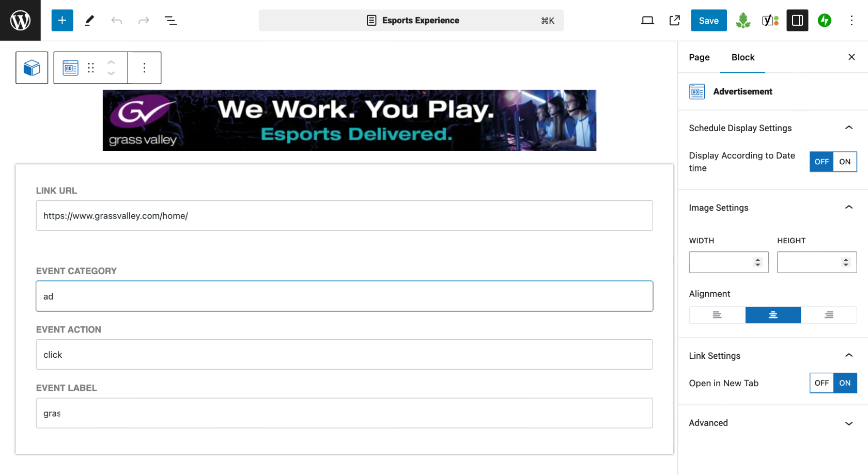Viewport: 868px width, 475px height.
Task: Select the Grass Valley banner image
Action: [x=349, y=120]
